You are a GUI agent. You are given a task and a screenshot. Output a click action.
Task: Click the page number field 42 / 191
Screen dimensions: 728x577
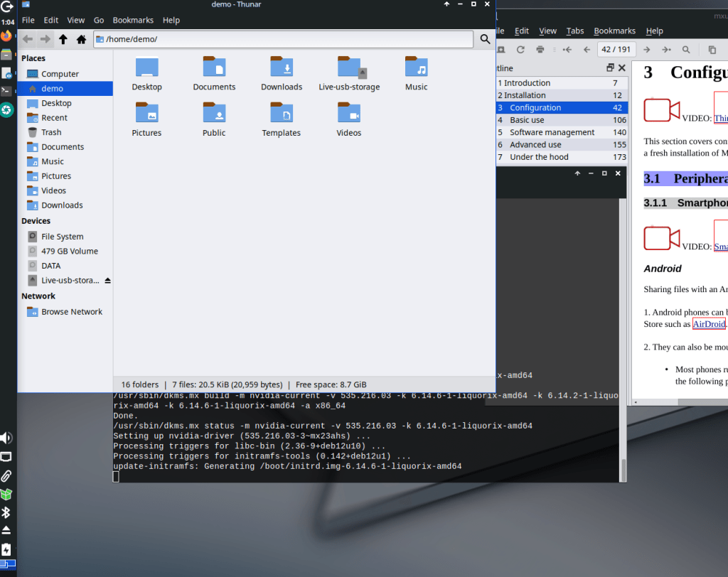[x=616, y=50]
